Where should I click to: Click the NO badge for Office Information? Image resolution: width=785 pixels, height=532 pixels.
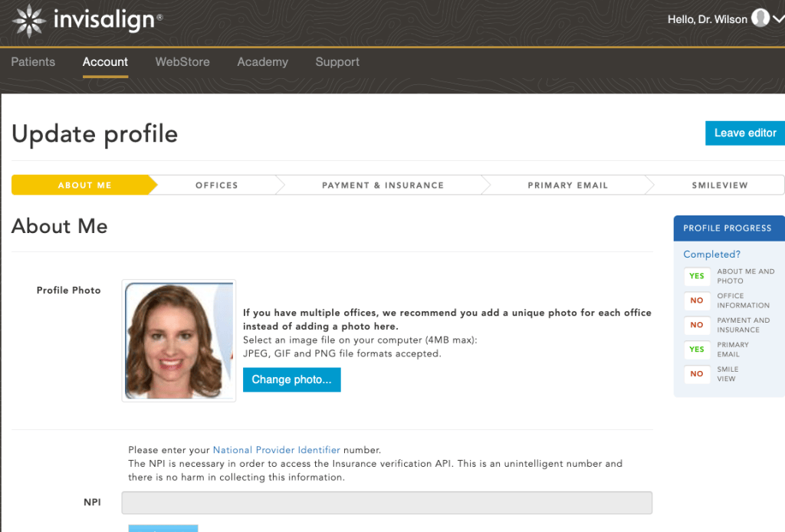[x=696, y=300]
